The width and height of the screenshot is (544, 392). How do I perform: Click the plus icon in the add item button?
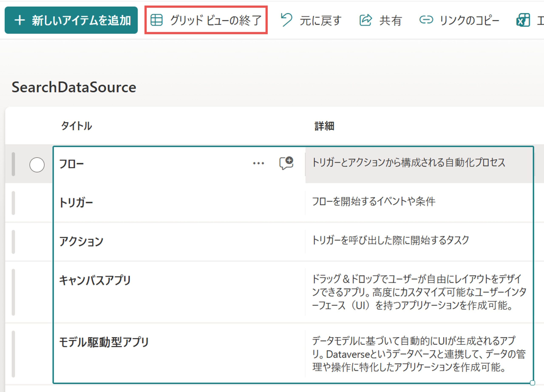pyautogui.click(x=20, y=20)
